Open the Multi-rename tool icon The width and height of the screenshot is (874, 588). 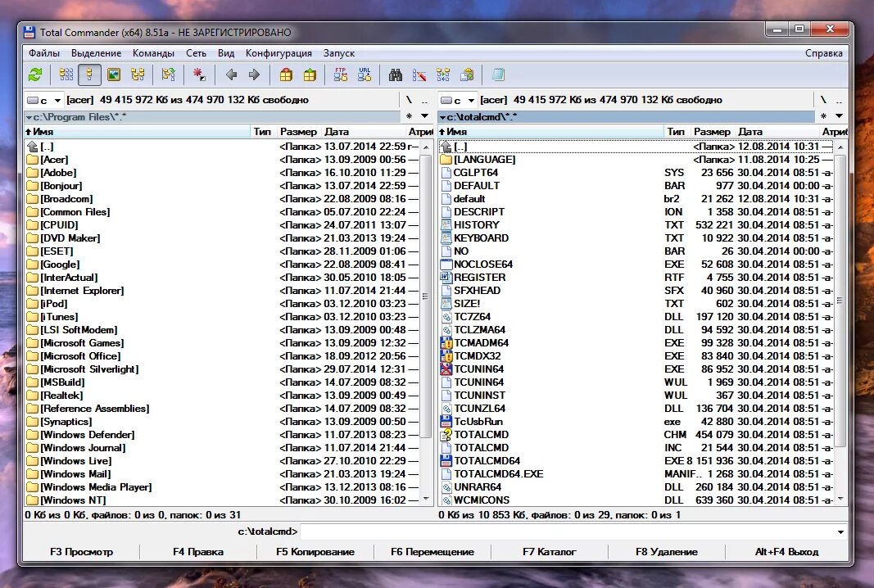coord(419,75)
